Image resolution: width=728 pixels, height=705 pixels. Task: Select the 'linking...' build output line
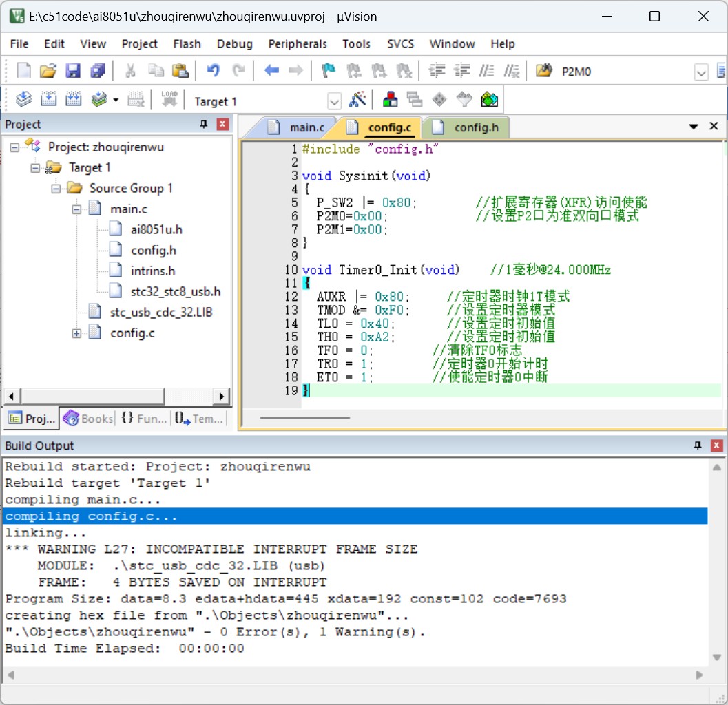(45, 532)
